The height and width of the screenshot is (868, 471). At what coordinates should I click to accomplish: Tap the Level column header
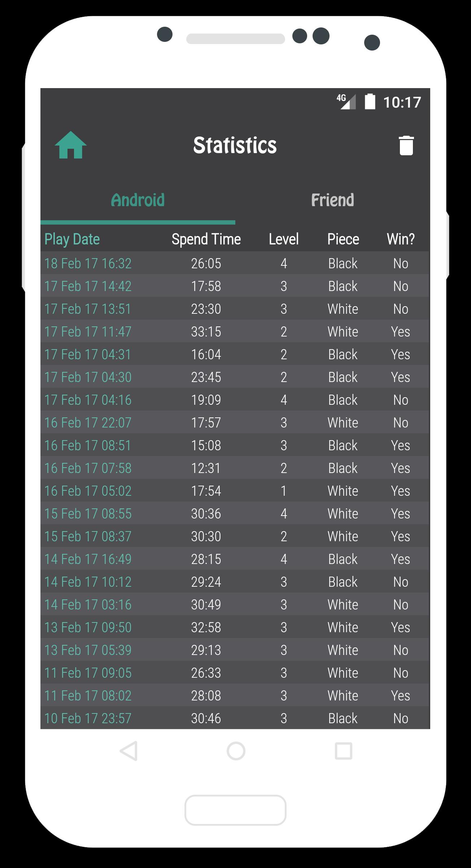284,239
